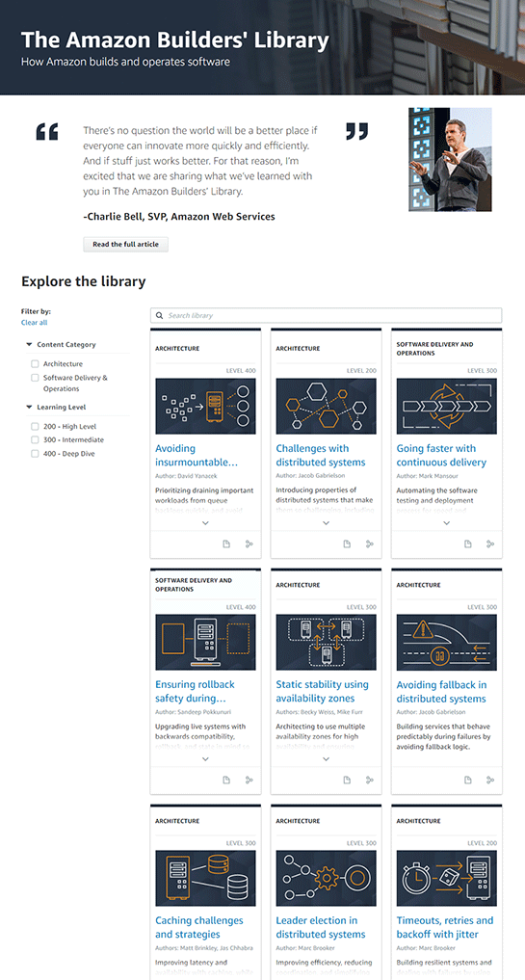This screenshot has width=525, height=980.
Task: Expand description of Ensuring rollback safety card
Action: (x=205, y=758)
